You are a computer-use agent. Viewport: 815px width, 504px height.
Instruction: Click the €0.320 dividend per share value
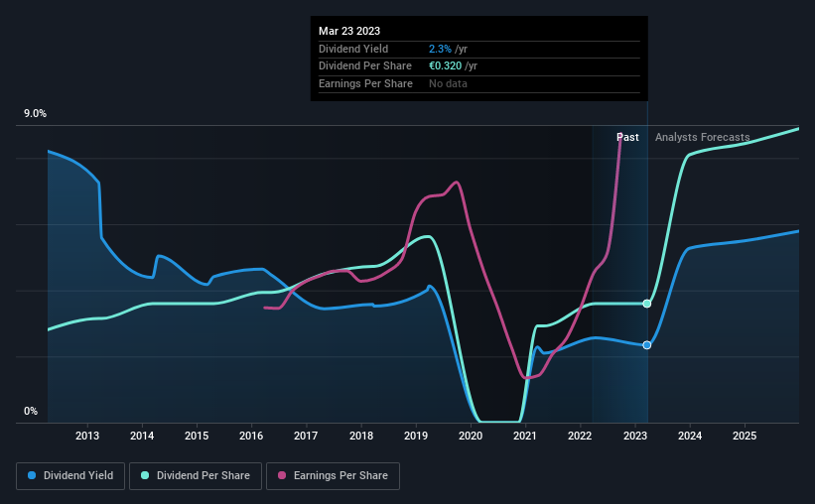[445, 66]
